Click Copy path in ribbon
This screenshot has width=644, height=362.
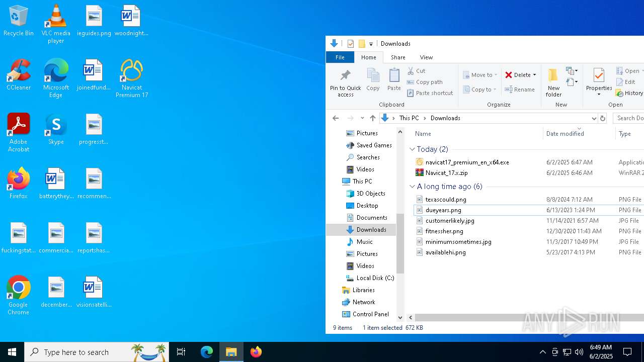425,82
